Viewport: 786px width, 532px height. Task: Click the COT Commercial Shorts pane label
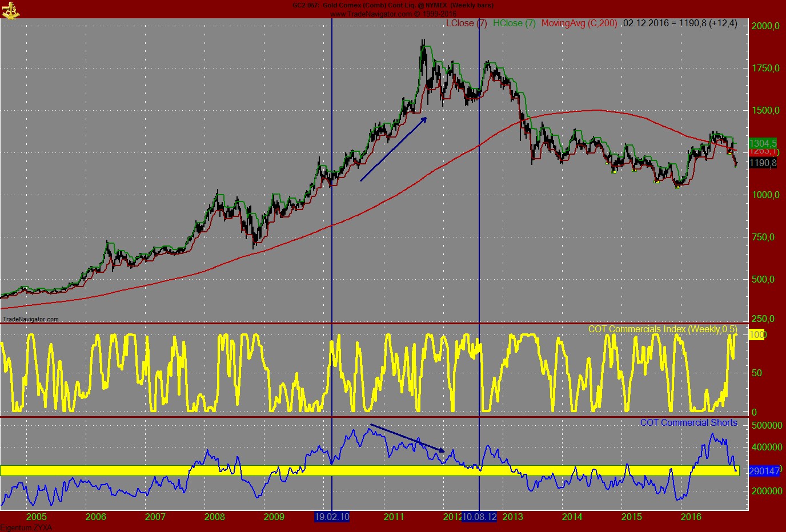tap(689, 423)
